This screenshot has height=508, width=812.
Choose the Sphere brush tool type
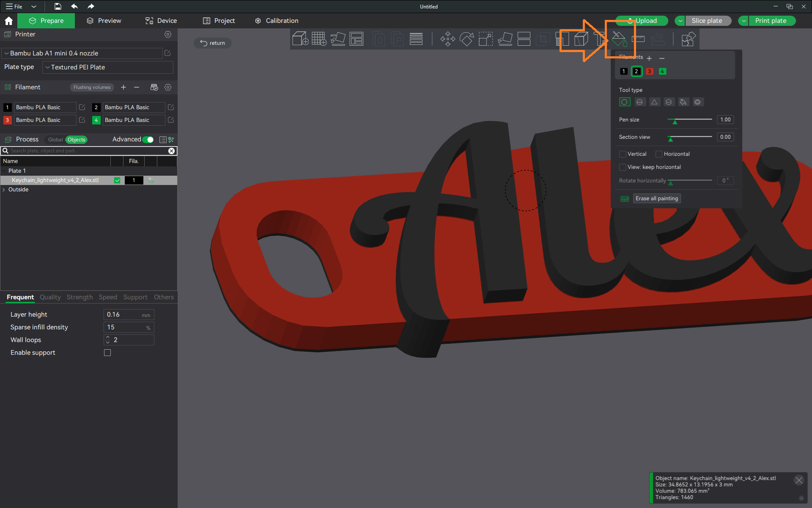[x=639, y=102]
